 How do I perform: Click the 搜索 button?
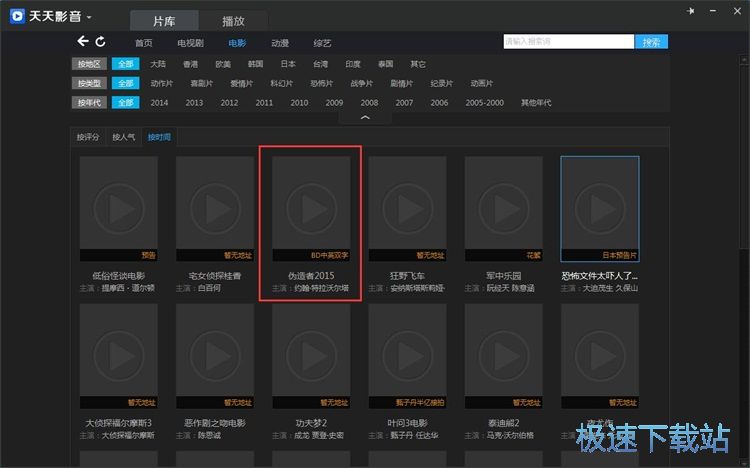(x=651, y=42)
